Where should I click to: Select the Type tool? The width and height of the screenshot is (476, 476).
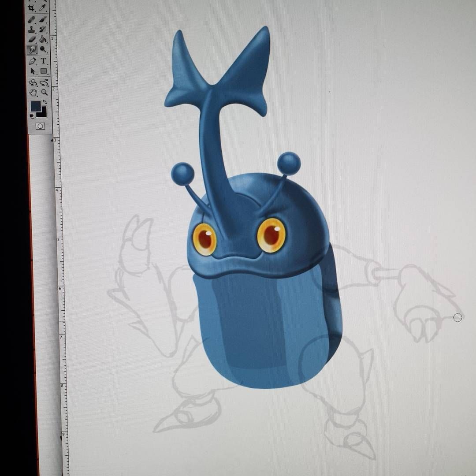point(43,61)
